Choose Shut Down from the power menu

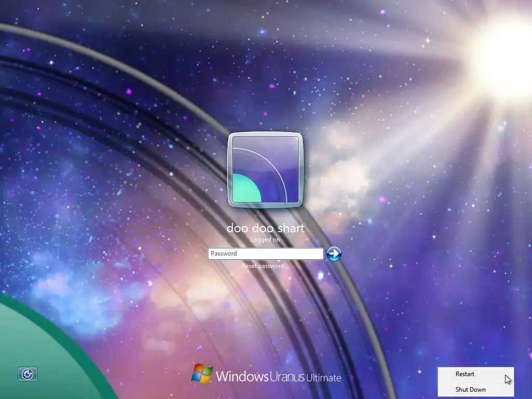click(476, 390)
